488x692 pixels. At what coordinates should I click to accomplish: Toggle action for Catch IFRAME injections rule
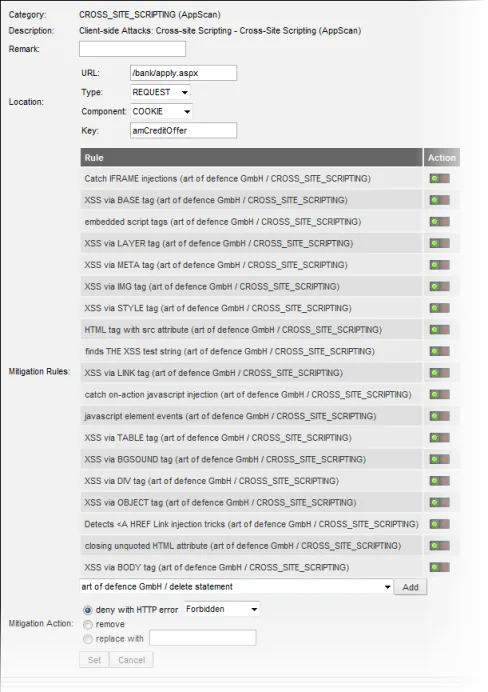[x=440, y=179]
